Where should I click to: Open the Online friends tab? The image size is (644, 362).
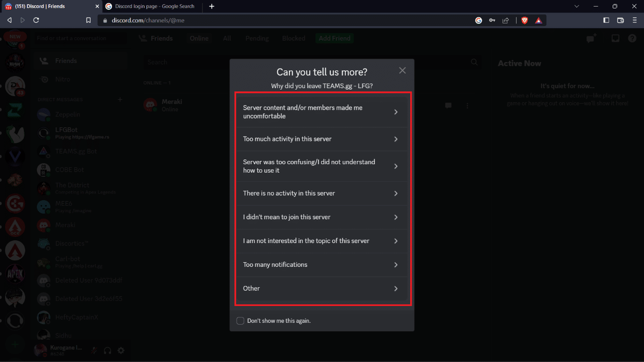coord(199,38)
